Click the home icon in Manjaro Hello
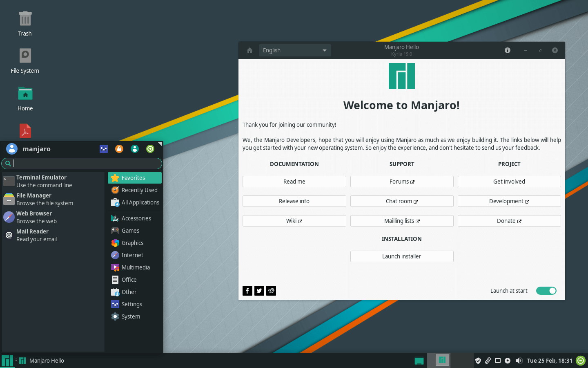The image size is (588, 368). tap(249, 50)
